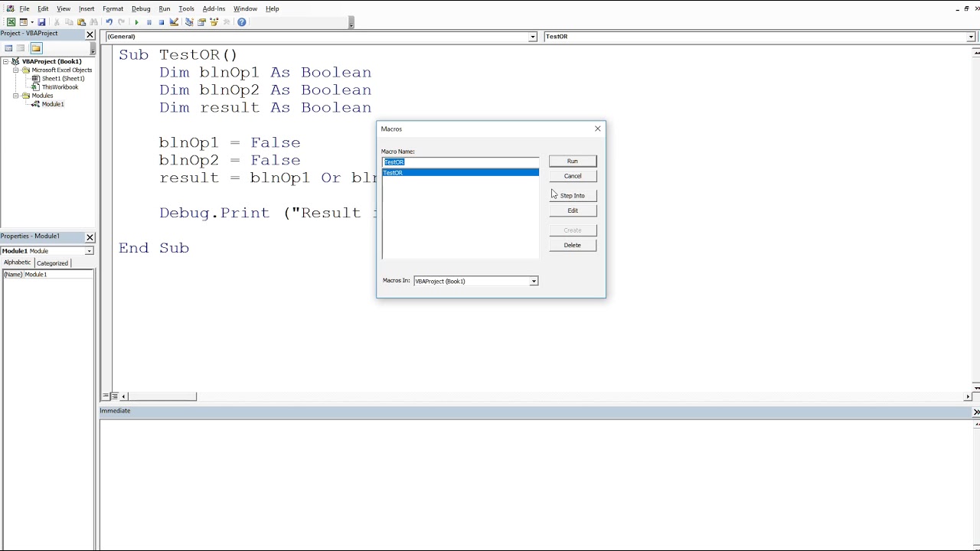Click the Step Into button

(573, 195)
